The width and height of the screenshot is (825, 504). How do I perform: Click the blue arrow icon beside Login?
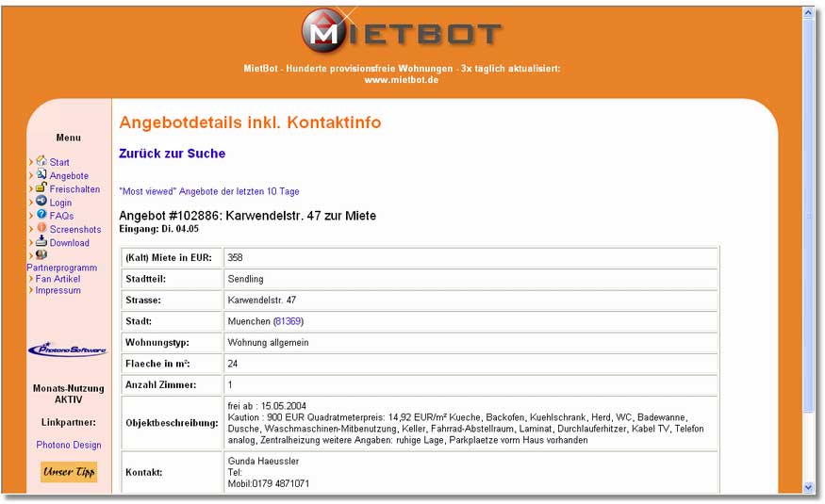point(41,201)
